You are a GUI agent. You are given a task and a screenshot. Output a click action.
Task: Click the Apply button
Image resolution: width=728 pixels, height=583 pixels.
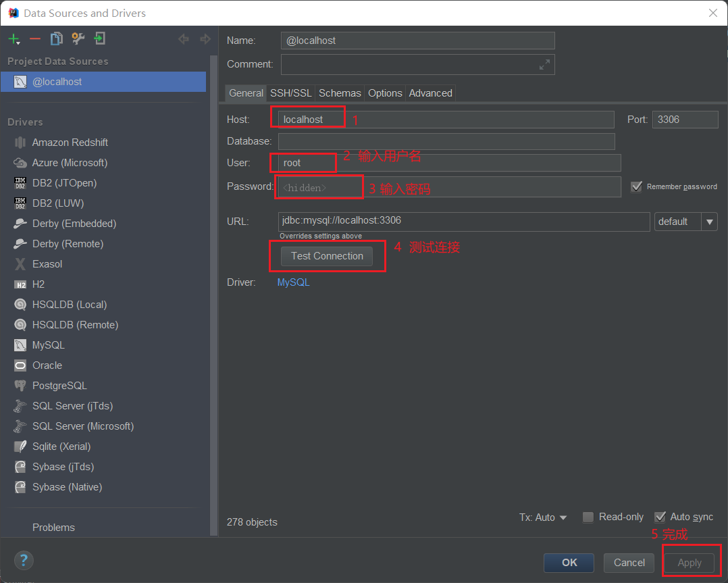[x=690, y=563]
